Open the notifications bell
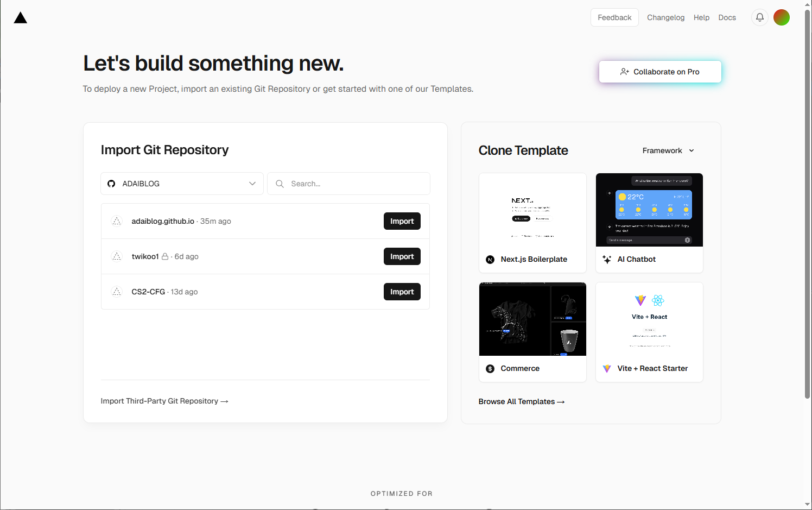This screenshot has width=812, height=510. point(759,17)
